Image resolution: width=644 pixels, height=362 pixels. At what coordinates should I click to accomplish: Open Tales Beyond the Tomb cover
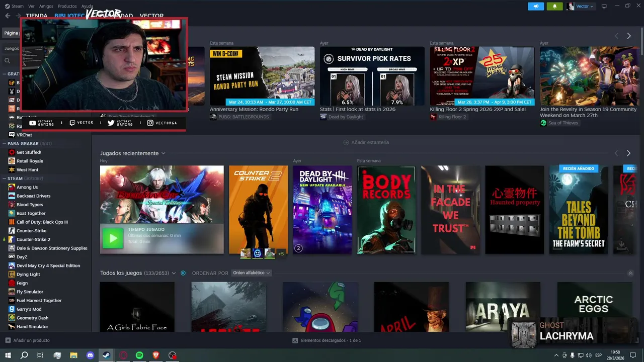click(579, 210)
